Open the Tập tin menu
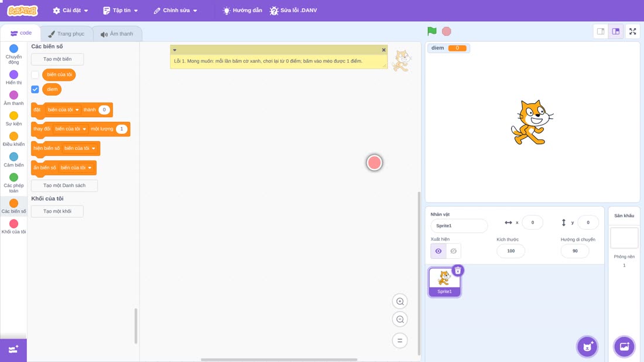 121,11
